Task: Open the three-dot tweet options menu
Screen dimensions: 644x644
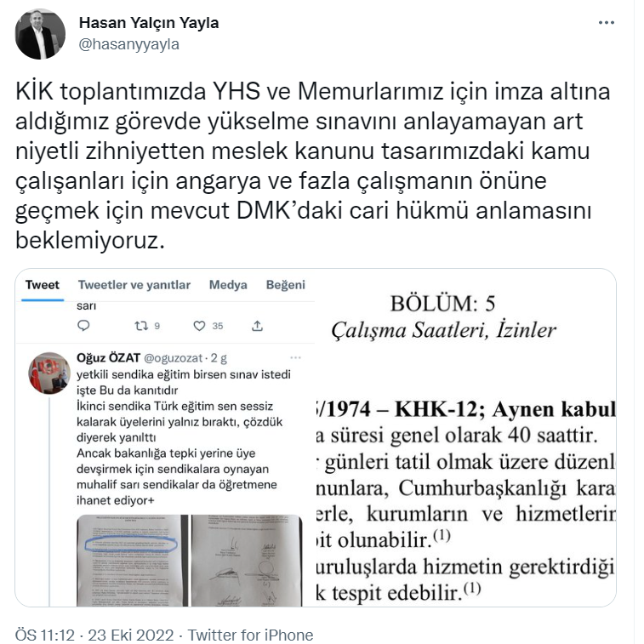Action: (607, 23)
